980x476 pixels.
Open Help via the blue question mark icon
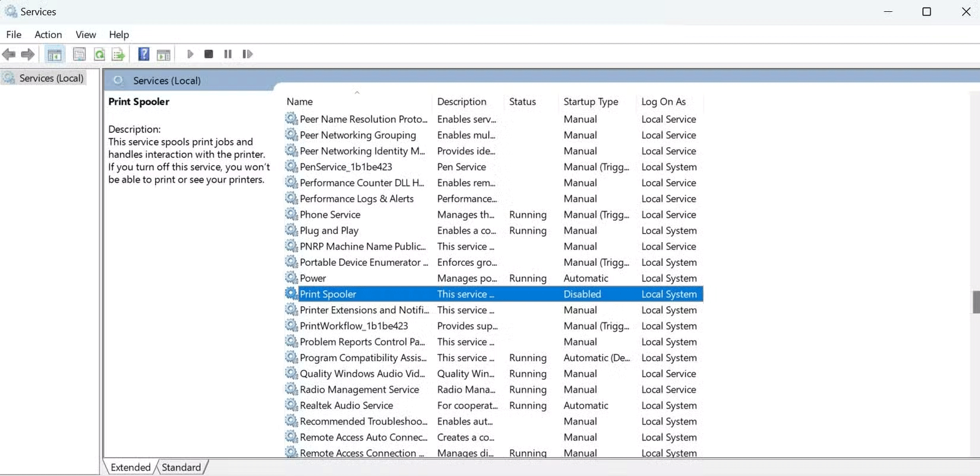click(144, 55)
